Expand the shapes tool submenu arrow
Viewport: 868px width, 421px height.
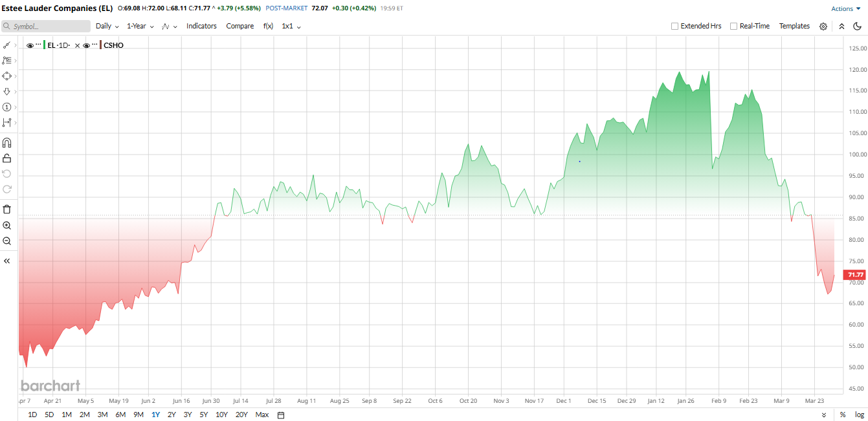[16, 76]
